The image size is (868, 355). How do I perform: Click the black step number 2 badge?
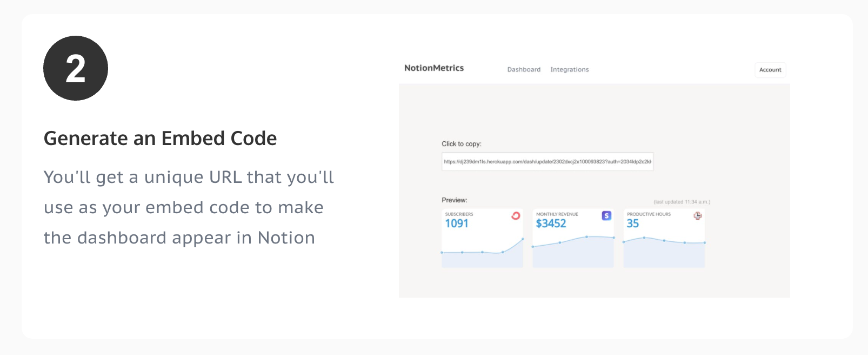coord(75,68)
